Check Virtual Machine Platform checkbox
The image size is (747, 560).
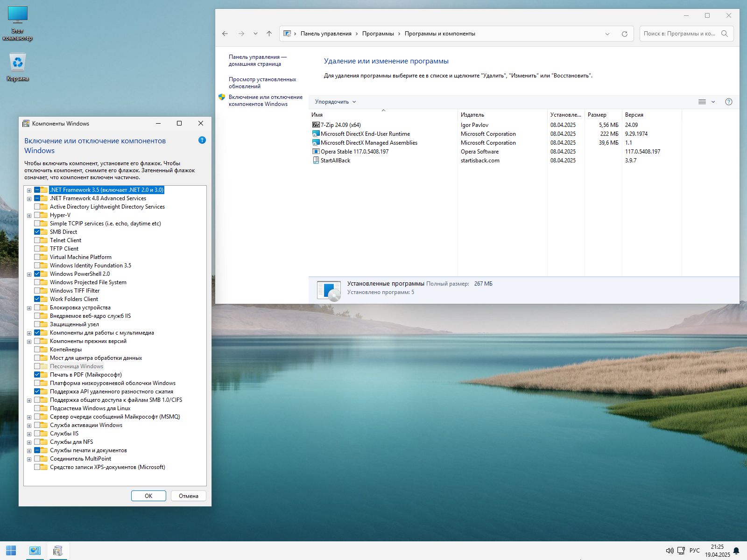click(37, 257)
